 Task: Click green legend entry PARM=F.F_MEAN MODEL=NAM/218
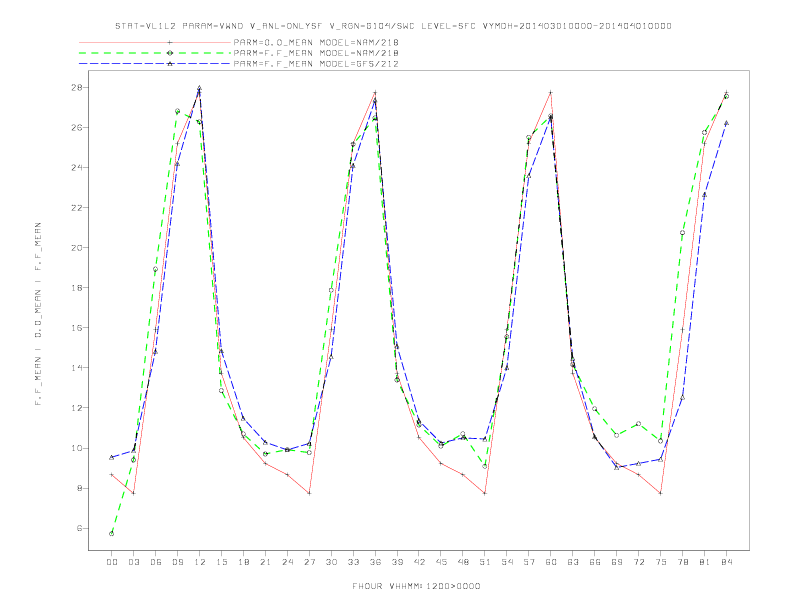coord(316,53)
